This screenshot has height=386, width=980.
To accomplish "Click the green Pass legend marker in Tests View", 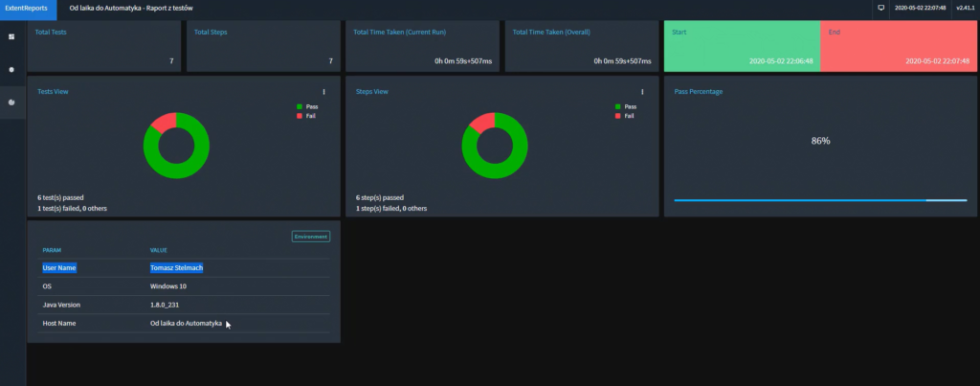I will (x=300, y=106).
